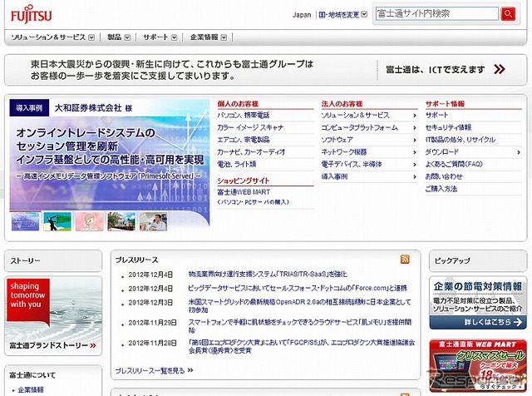532x396 pixels.
Task: Open the 富士通WEB MART shopping link
Action: (244, 192)
